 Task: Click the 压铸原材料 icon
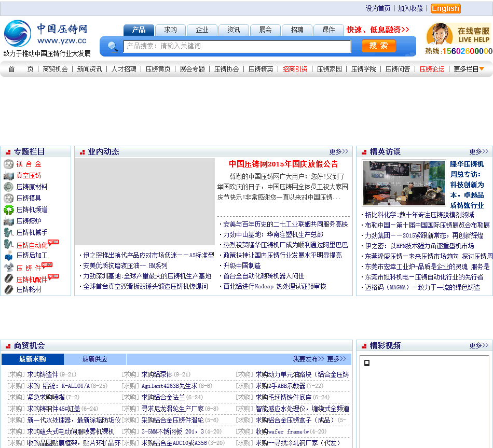[x=8, y=187]
